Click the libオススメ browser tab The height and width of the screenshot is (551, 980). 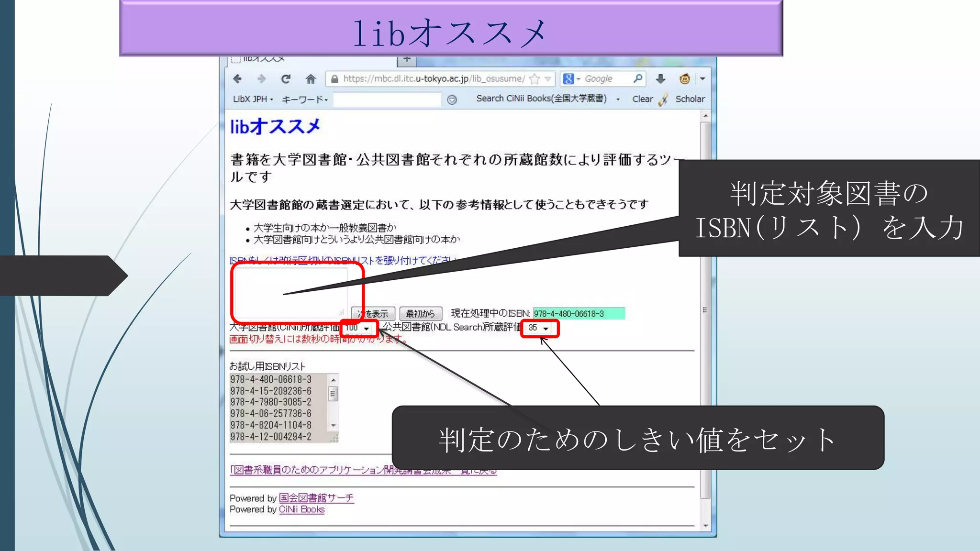click(x=311, y=60)
